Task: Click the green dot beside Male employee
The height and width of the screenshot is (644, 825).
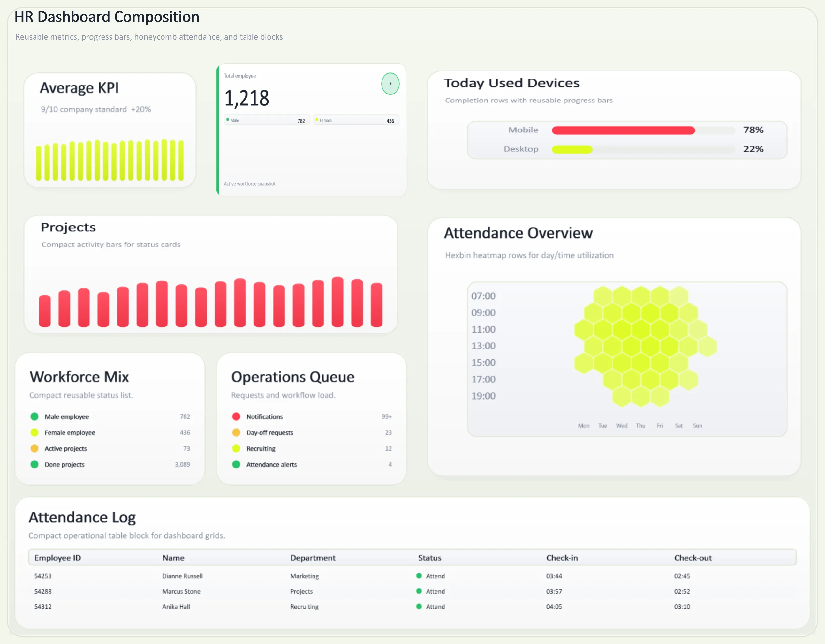Action: point(34,416)
